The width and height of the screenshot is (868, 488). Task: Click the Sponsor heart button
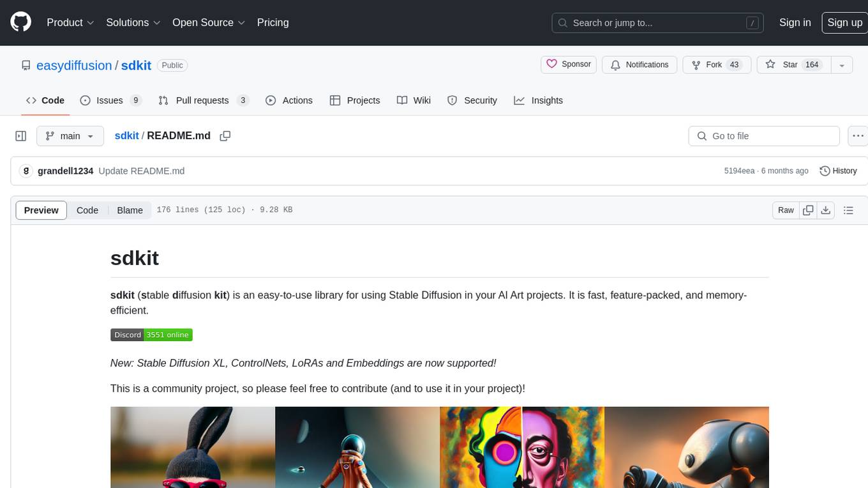[569, 65]
